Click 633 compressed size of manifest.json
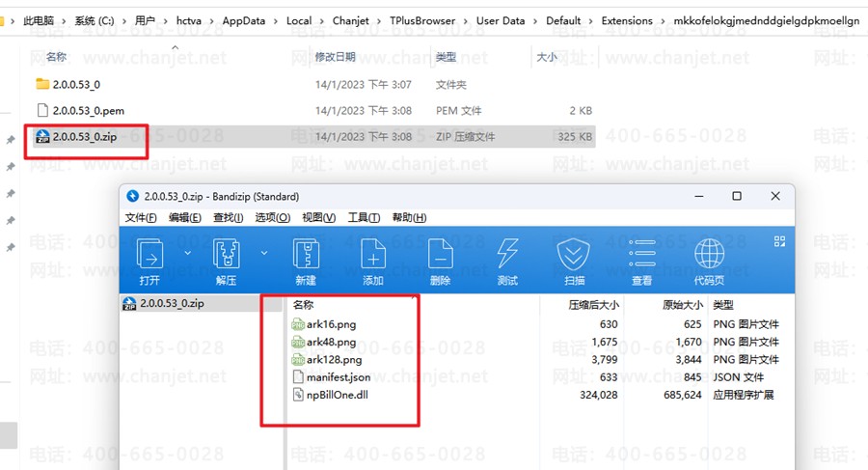 tap(609, 377)
